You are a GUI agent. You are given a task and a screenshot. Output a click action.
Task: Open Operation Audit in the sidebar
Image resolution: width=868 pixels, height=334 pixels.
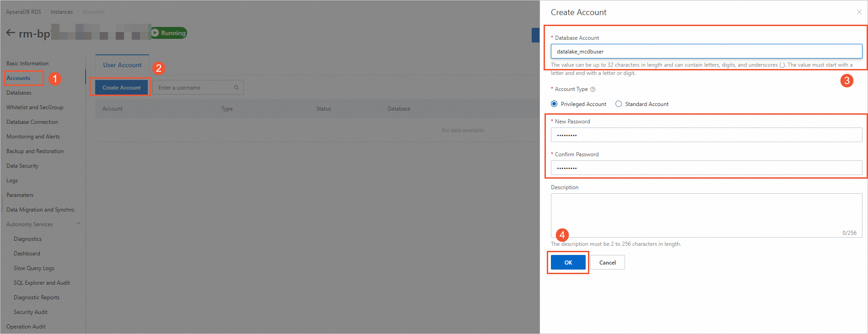26,327
